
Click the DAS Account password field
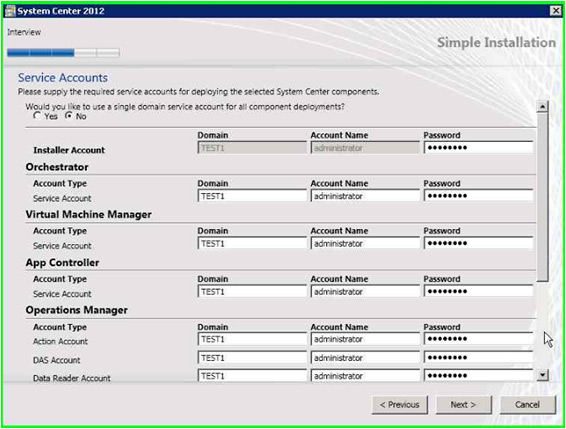(478, 358)
